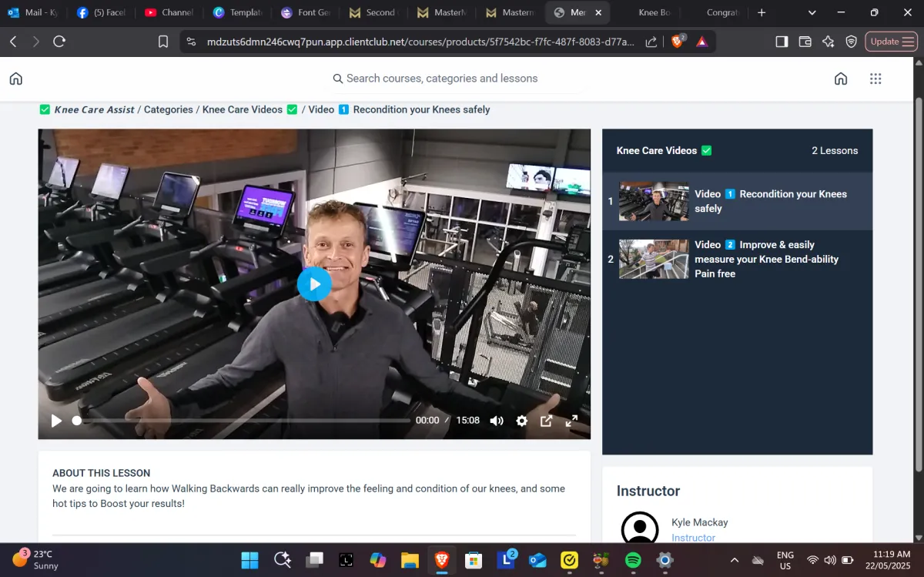The image size is (924, 577).
Task: Click the play icon in video control bar
Action: point(56,421)
